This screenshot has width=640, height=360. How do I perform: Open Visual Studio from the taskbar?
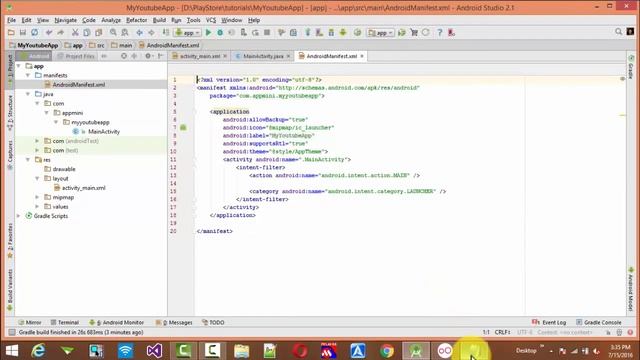[x=154, y=351]
